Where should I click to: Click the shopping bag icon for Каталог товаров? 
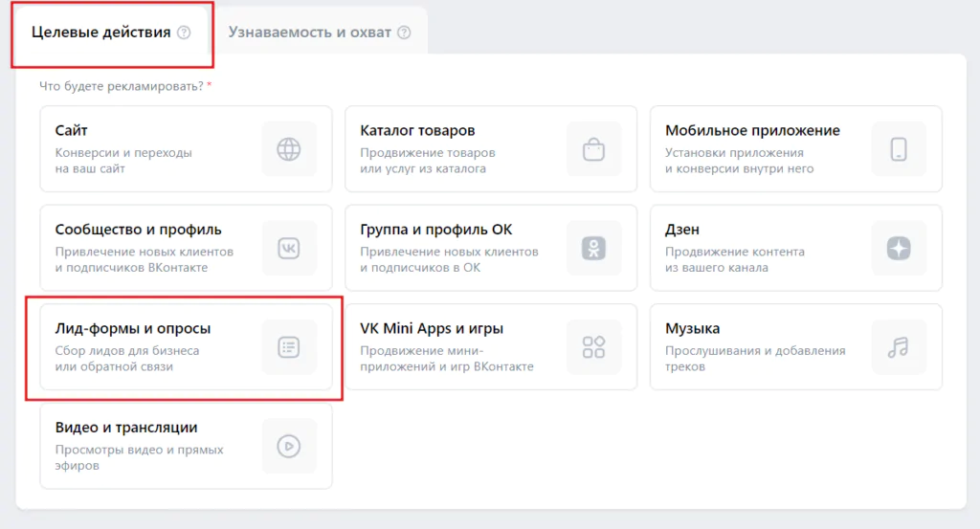tap(593, 149)
